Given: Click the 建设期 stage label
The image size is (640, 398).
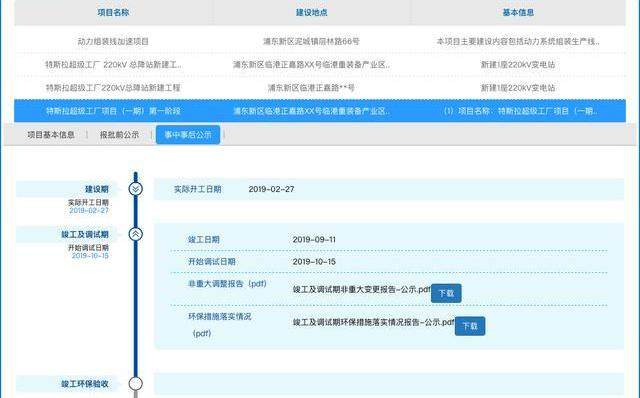Looking at the screenshot, I should (97, 189).
